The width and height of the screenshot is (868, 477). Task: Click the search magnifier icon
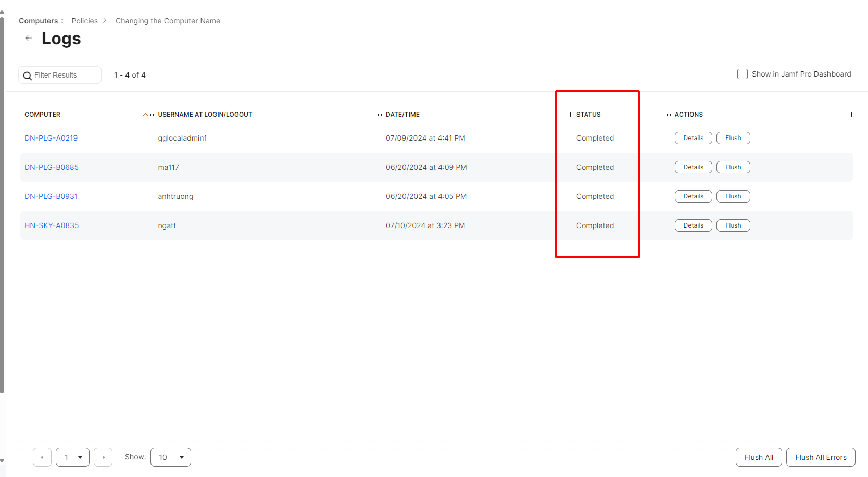[28, 76]
